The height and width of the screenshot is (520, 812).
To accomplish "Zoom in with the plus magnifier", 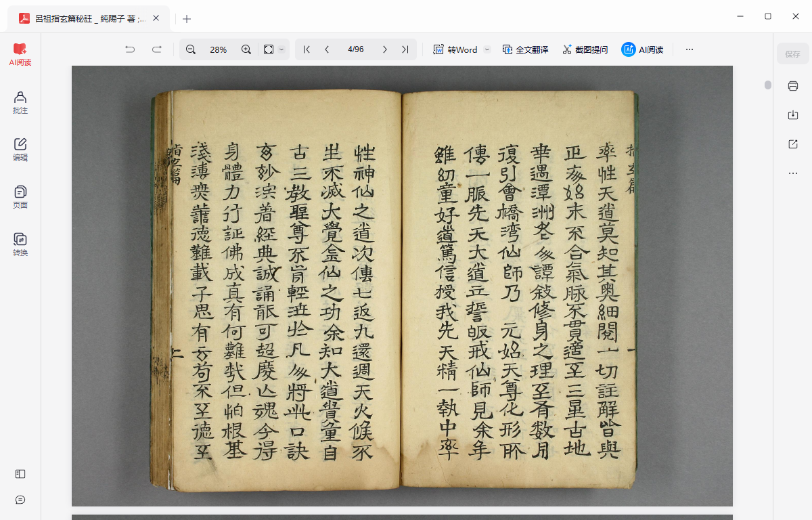I will 246,49.
